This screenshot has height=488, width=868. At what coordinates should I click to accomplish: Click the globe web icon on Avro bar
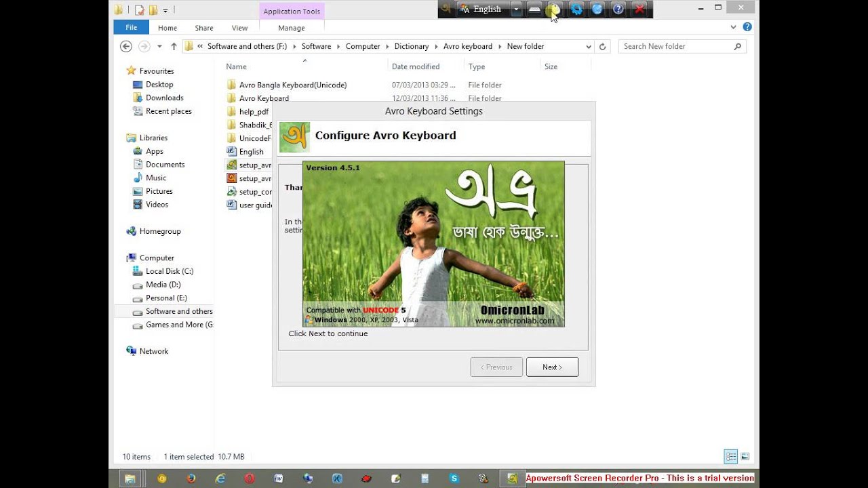tap(597, 9)
